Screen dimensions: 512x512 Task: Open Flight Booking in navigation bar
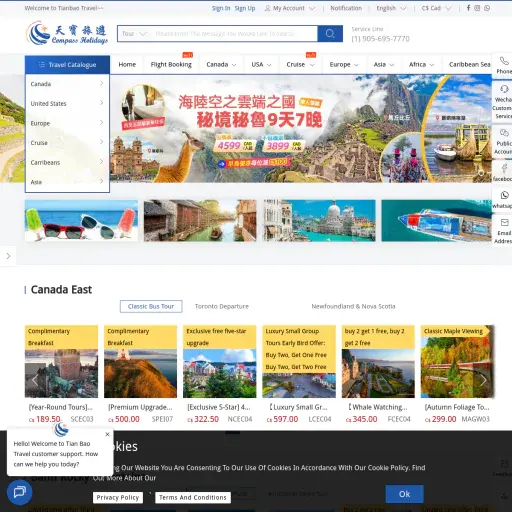pos(171,65)
